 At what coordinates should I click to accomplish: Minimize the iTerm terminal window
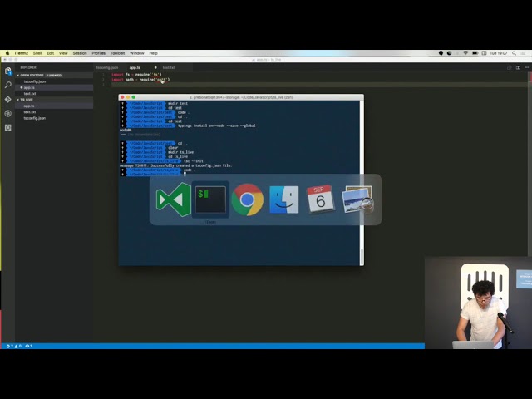tap(128, 97)
